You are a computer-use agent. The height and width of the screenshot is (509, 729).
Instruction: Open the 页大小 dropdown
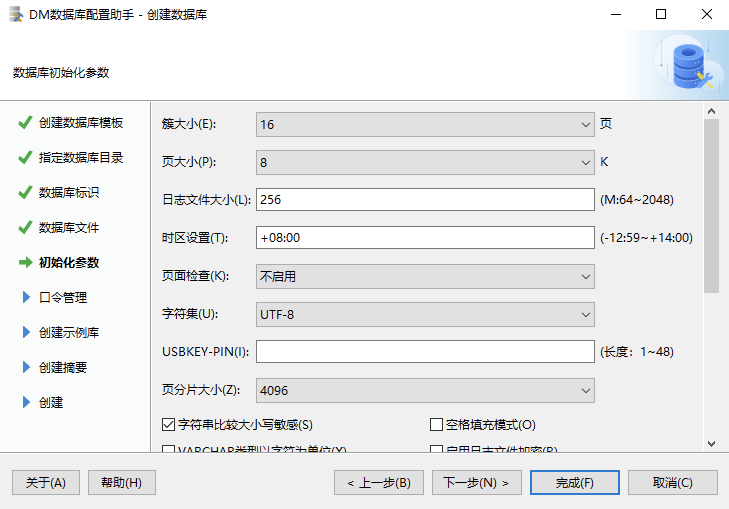click(425, 162)
